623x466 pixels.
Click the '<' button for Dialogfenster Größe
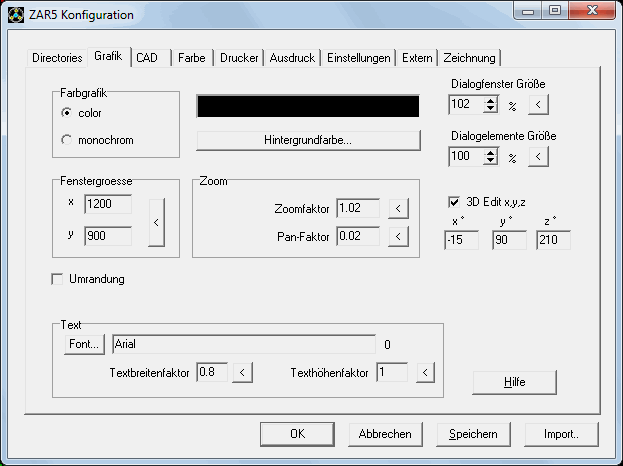[538, 103]
